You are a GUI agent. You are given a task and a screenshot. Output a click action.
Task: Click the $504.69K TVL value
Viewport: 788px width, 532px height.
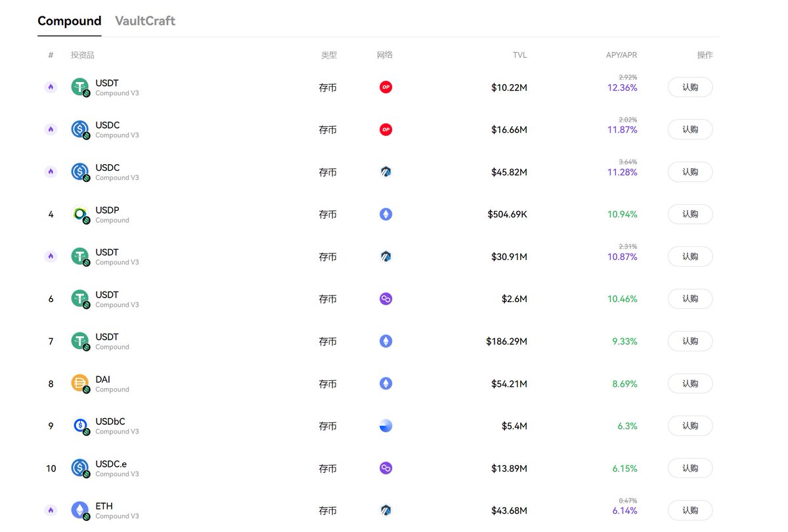(508, 214)
